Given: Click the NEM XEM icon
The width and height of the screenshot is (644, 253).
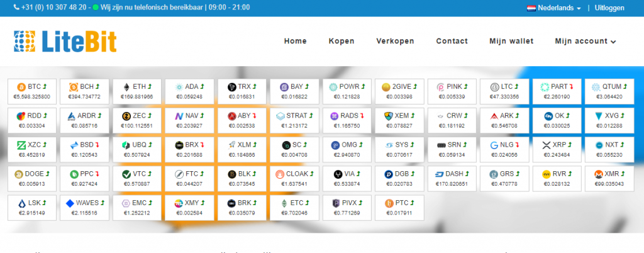Looking at the screenshot, I should [x=389, y=116].
